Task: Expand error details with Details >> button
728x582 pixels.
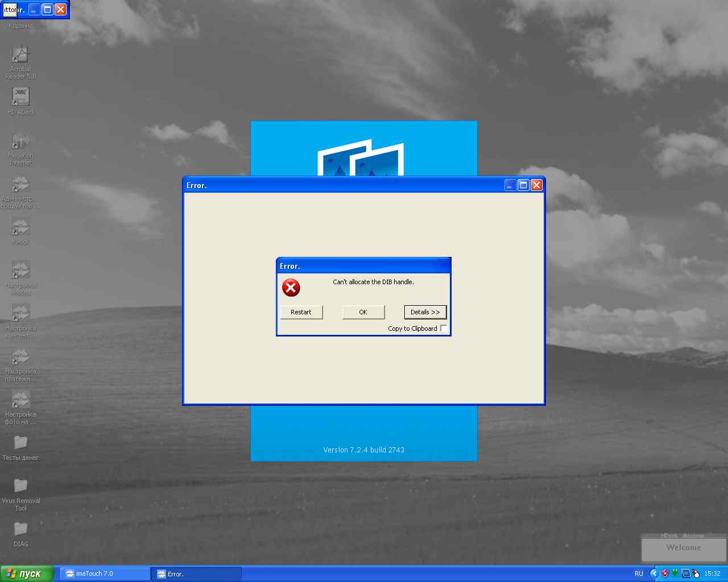Action: point(425,312)
